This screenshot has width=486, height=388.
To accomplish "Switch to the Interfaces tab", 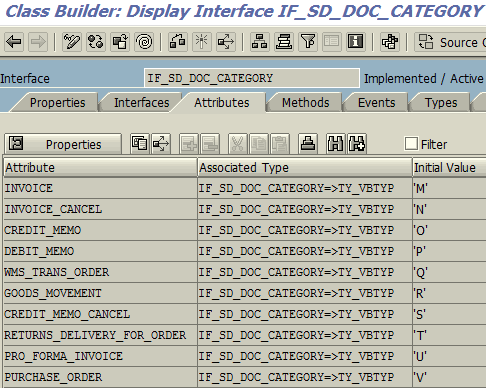I will [x=142, y=103].
